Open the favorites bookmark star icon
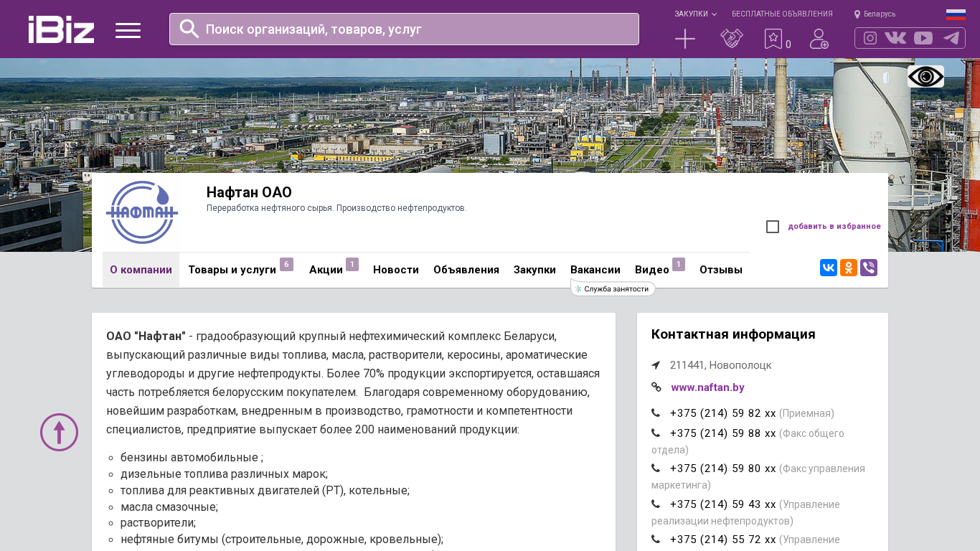Viewport: 980px width, 551px height. coord(773,39)
